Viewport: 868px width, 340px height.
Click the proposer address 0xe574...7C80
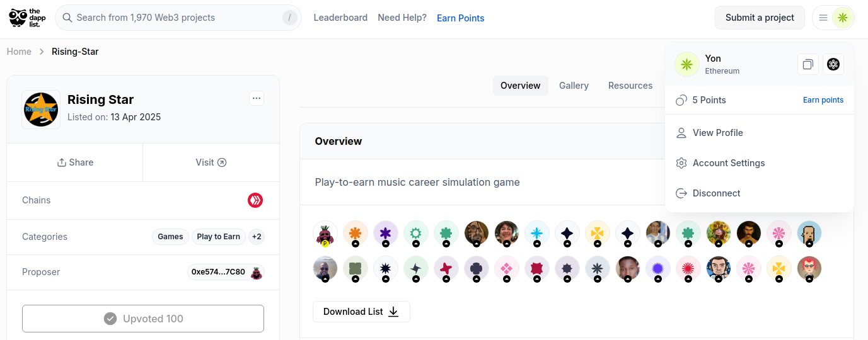click(x=218, y=272)
